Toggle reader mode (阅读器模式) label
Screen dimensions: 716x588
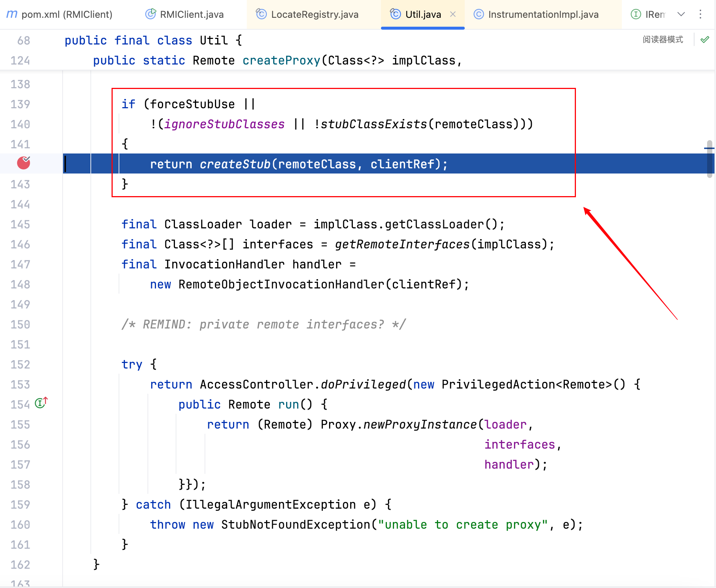[x=663, y=40]
